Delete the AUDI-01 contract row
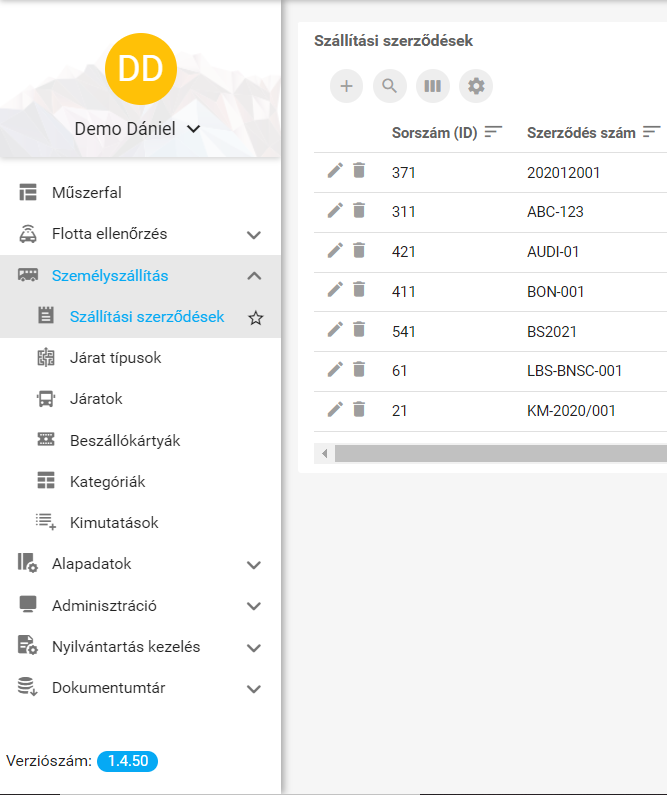 (x=359, y=251)
